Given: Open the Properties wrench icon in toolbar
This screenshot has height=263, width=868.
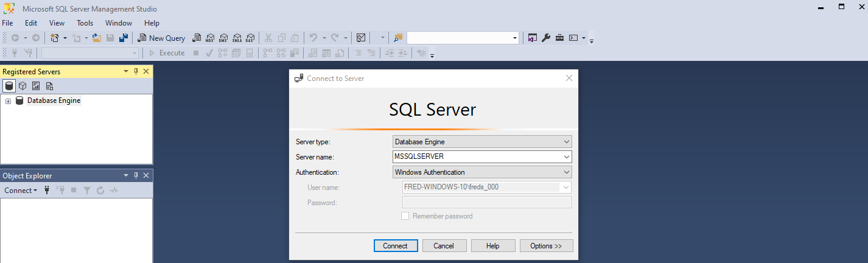Looking at the screenshot, I should pyautogui.click(x=546, y=38).
